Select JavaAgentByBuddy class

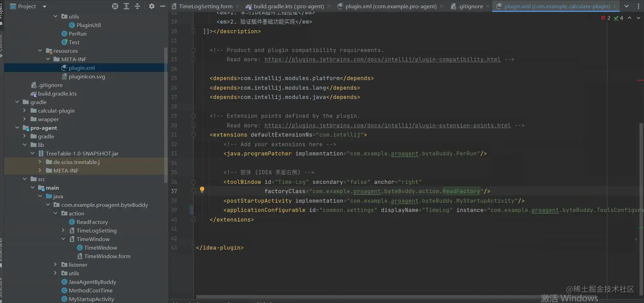click(x=92, y=282)
